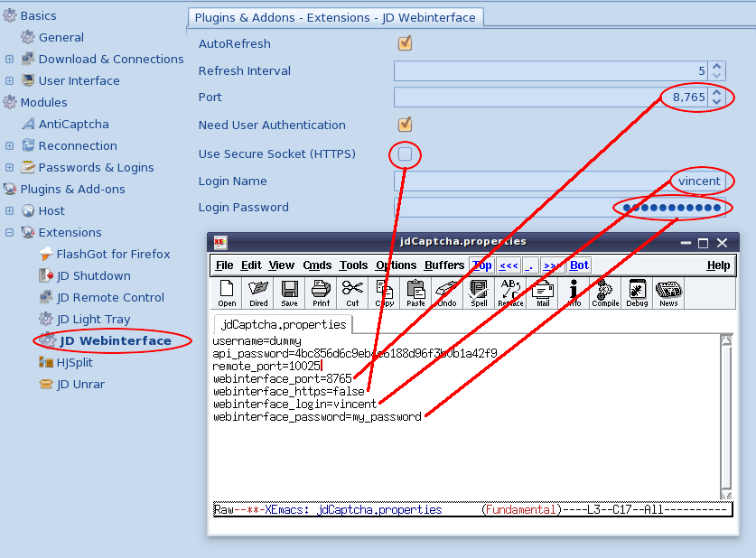
Task: Click the JD Light Tray gear icon
Action: click(x=46, y=319)
